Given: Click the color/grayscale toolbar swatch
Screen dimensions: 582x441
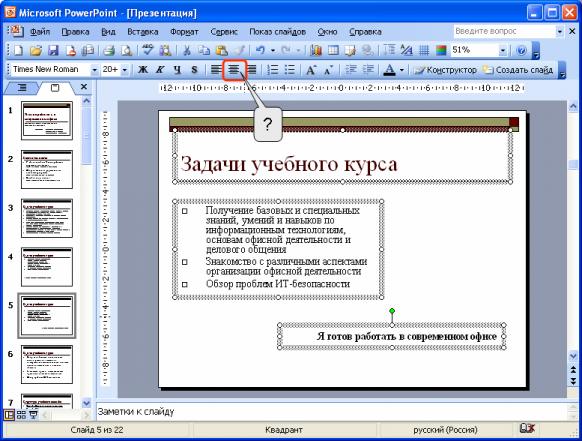Looking at the screenshot, I should click(x=441, y=50).
